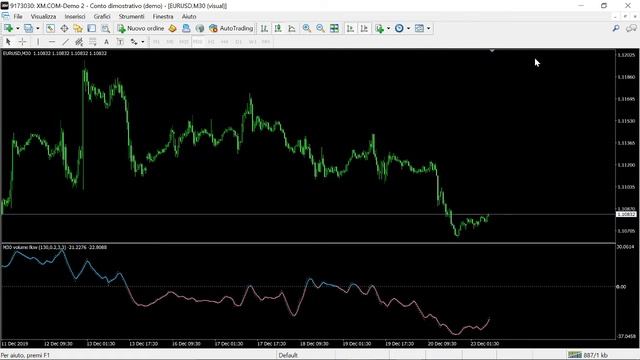Tile chart windows with the grid icon
640x360 pixels.
pyautogui.click(x=334, y=28)
